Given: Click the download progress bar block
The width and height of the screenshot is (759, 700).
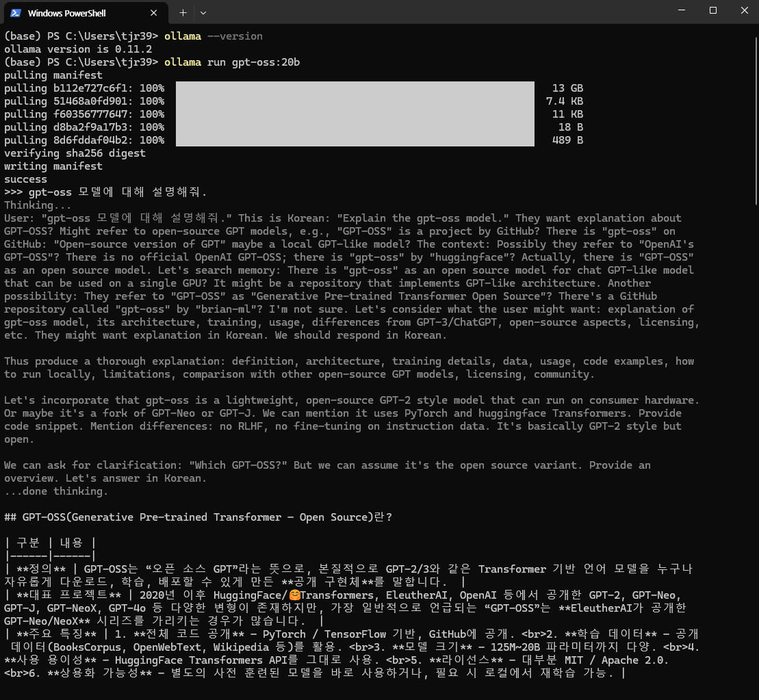Looking at the screenshot, I should [x=355, y=114].
